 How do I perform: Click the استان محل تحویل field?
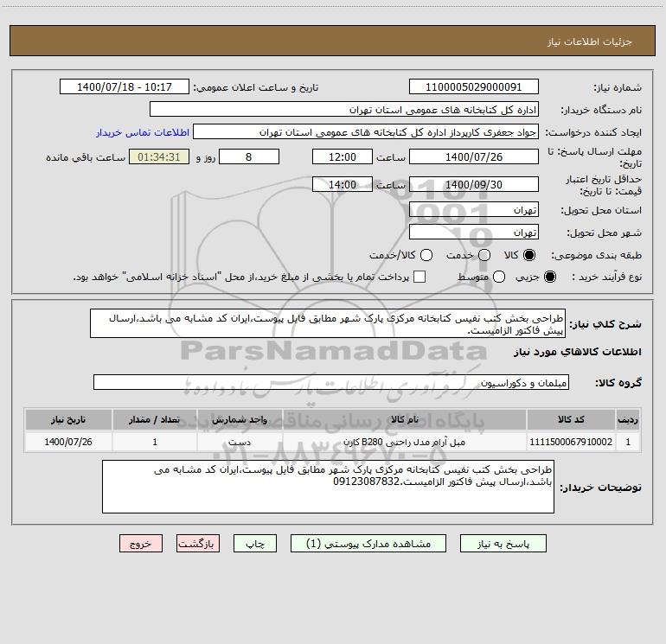(x=474, y=210)
